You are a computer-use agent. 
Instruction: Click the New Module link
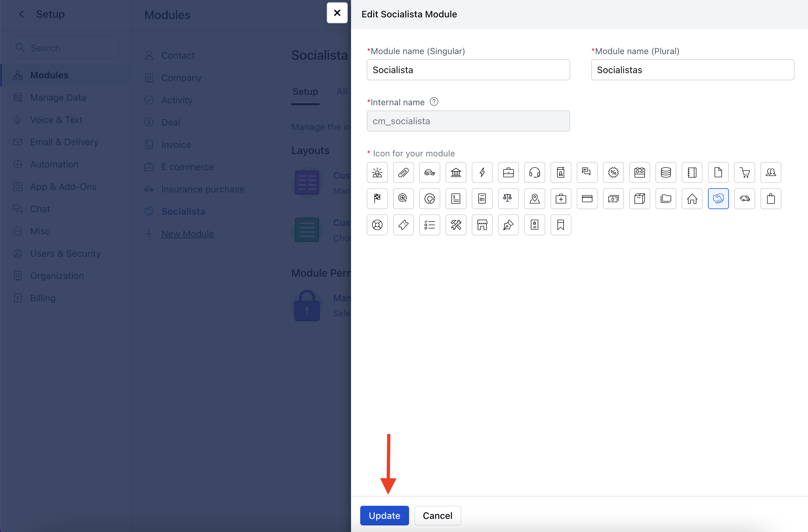[x=187, y=234]
